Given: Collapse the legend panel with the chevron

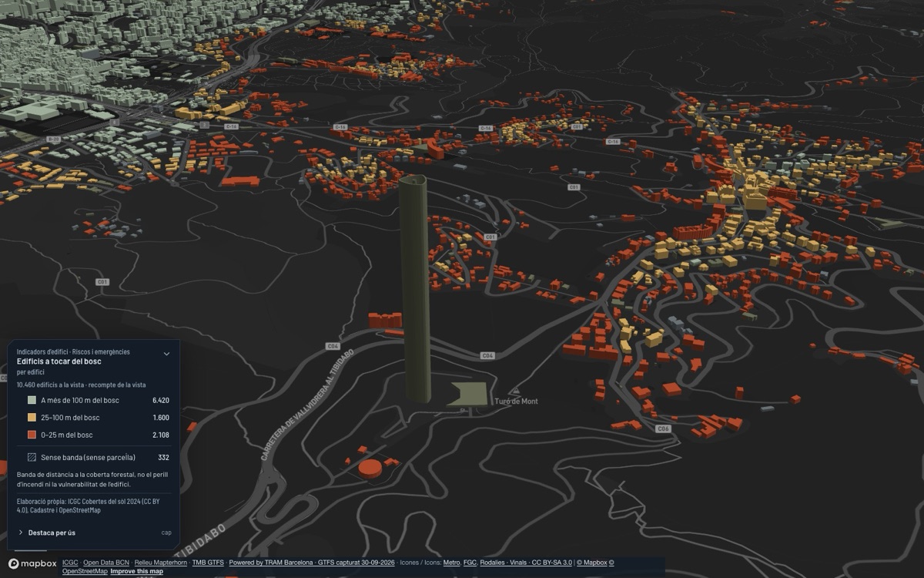Looking at the screenshot, I should (166, 354).
